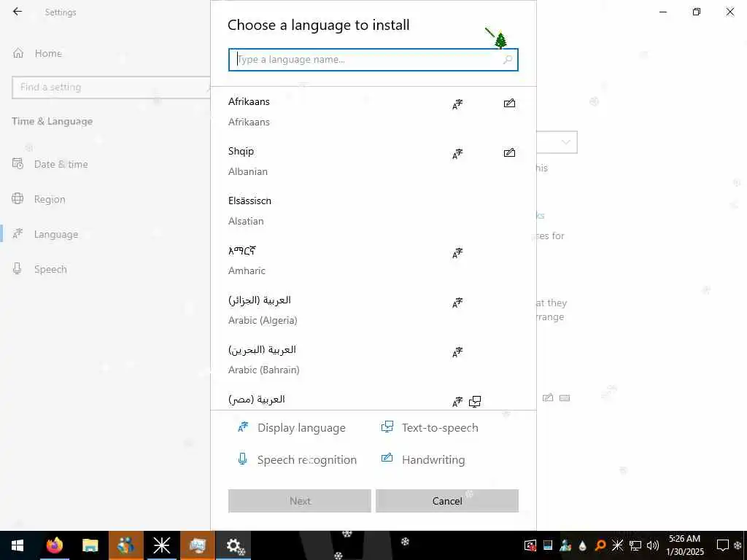
Task: Open the Speech settings page
Action: [50, 269]
